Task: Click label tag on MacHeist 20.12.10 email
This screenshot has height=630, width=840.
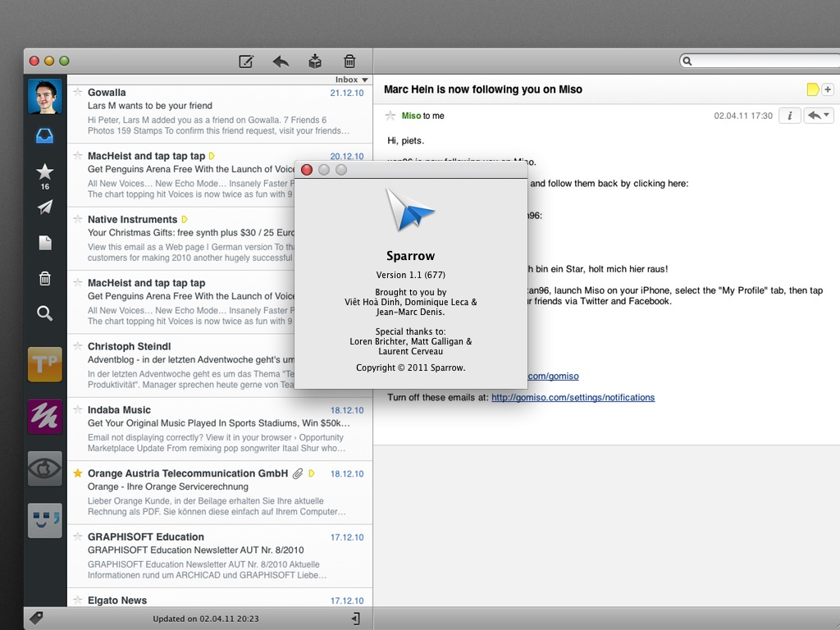Action: point(212,156)
